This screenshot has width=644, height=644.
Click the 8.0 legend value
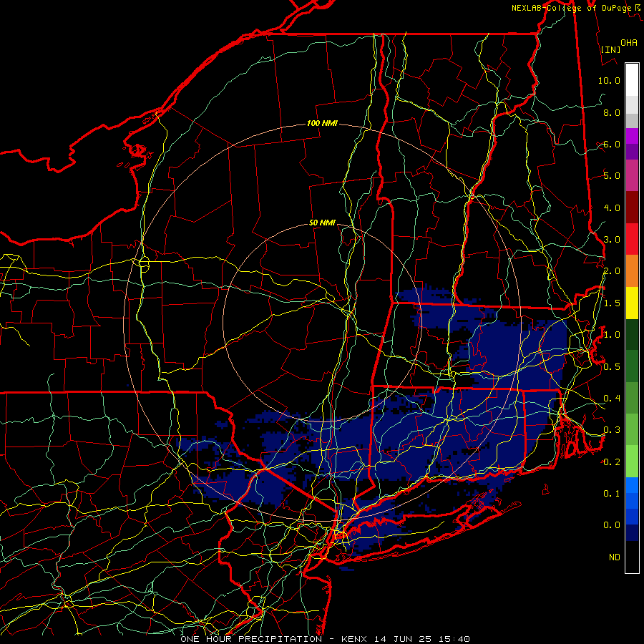click(612, 112)
